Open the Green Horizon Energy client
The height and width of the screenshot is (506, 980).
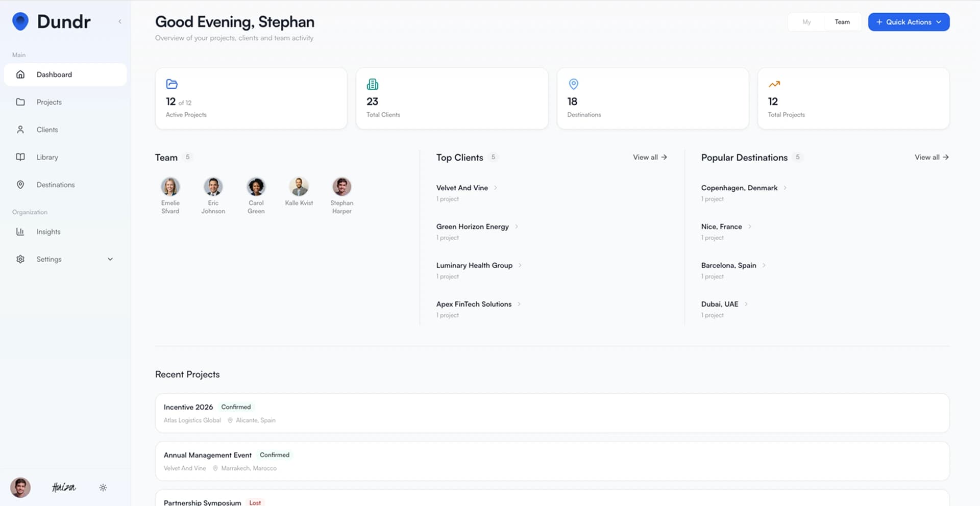472,226
